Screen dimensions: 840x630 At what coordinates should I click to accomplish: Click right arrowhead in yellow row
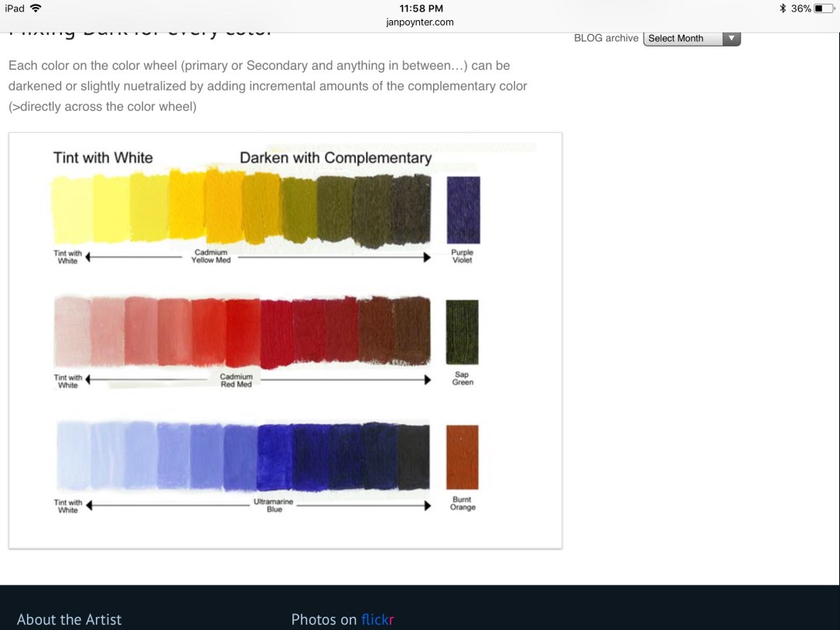(426, 257)
